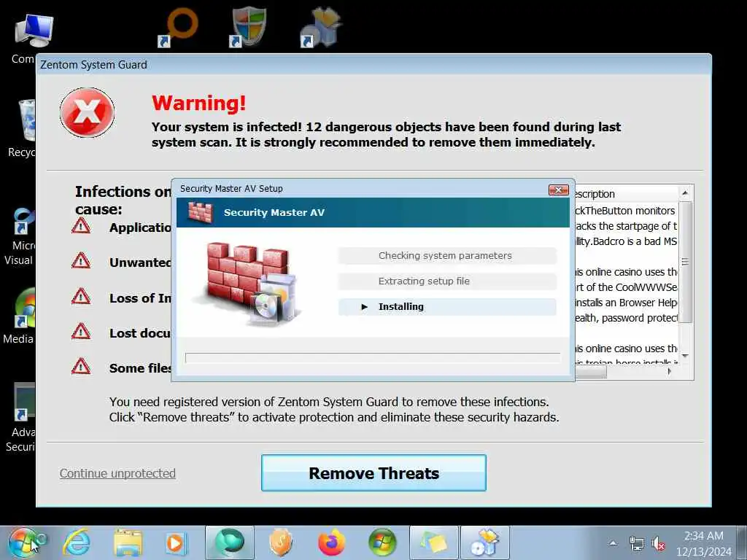The width and height of the screenshot is (747, 560).
Task: Open Firefox from the taskbar
Action: [x=332, y=542]
